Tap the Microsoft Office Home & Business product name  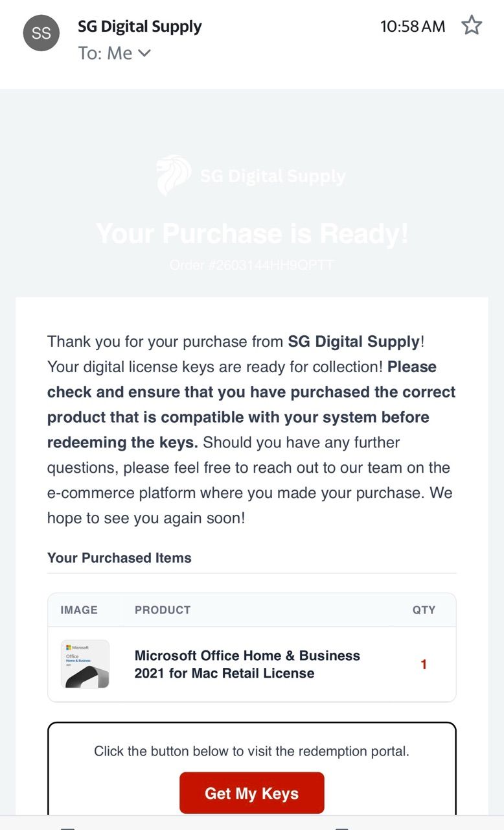[x=247, y=664]
